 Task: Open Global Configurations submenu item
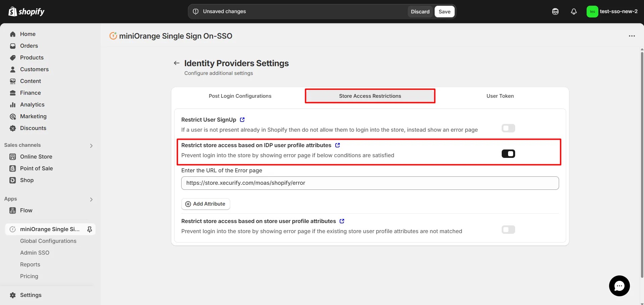pyautogui.click(x=48, y=241)
